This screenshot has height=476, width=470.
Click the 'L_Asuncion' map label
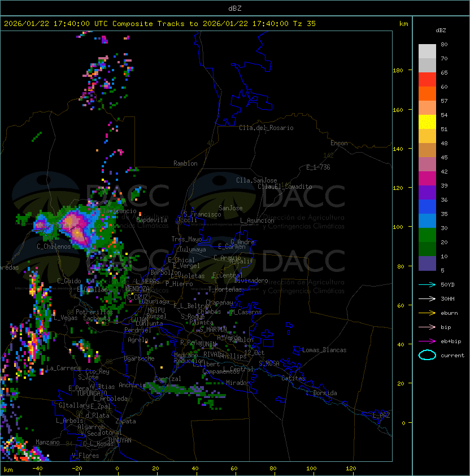[257, 220]
